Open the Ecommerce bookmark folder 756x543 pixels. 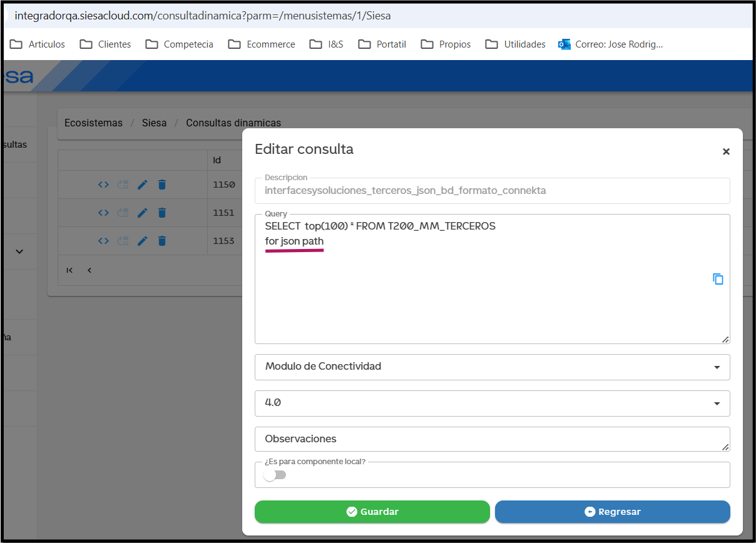pyautogui.click(x=261, y=44)
